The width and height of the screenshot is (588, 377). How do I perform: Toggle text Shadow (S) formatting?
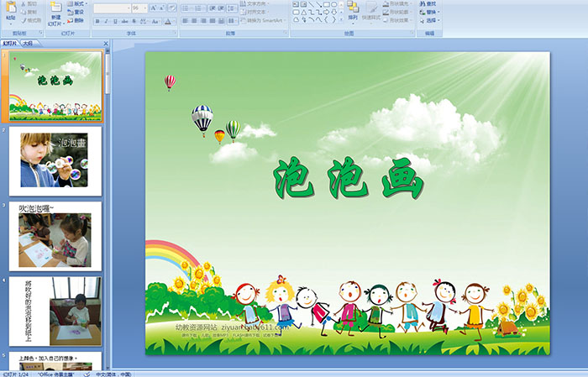(134, 21)
